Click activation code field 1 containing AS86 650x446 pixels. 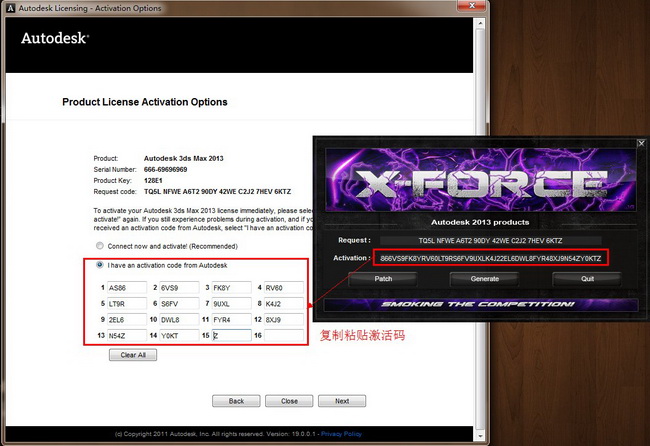(127, 288)
